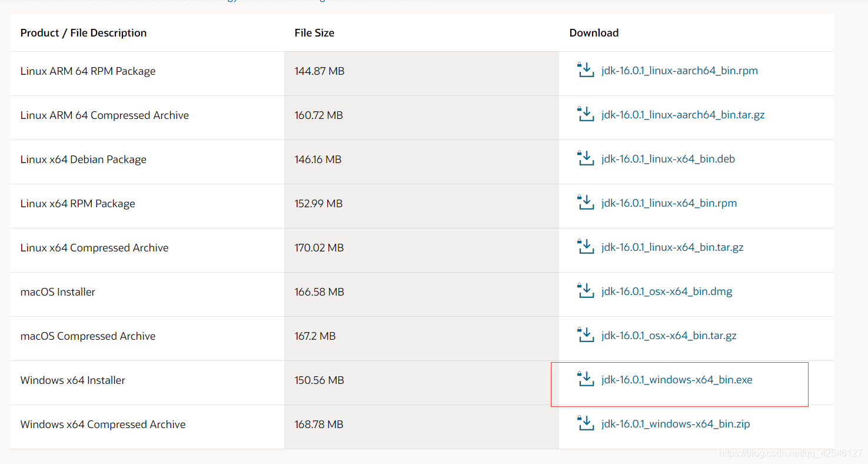
Task: Open the jdk-16.0.1_osx-x64_bin.tar.gz link
Action: pyautogui.click(x=669, y=336)
